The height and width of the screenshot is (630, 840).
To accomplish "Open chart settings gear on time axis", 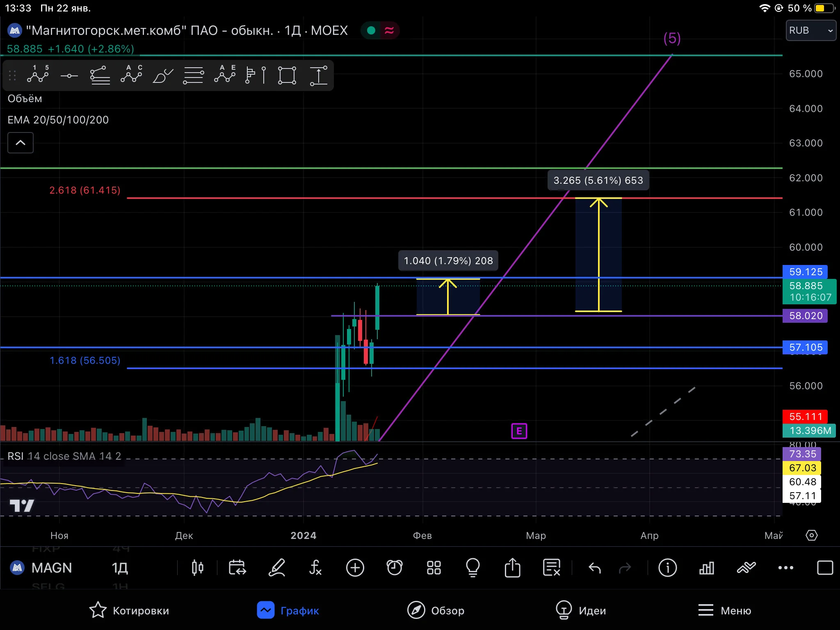I will 811,535.
